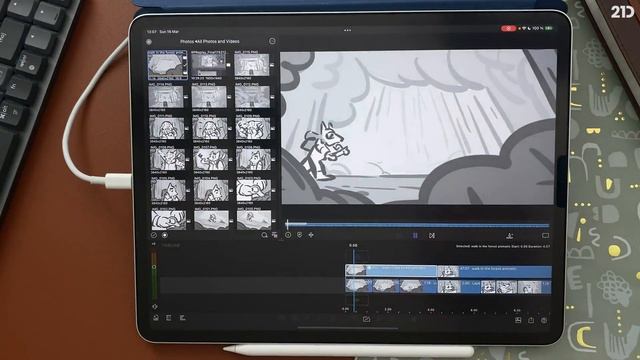Screen dimensions: 640x360
Task: Tap the filled circle icon below library
Action: pos(165,235)
